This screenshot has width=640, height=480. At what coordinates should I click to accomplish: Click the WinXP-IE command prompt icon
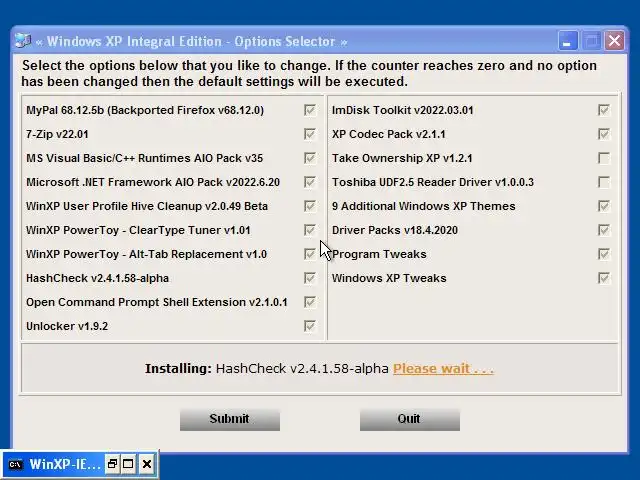click(x=16, y=464)
